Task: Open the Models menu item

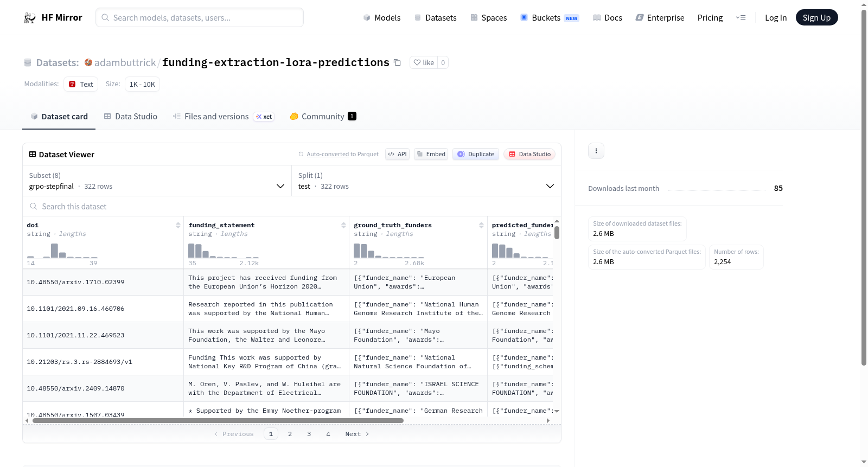Action: click(382, 18)
